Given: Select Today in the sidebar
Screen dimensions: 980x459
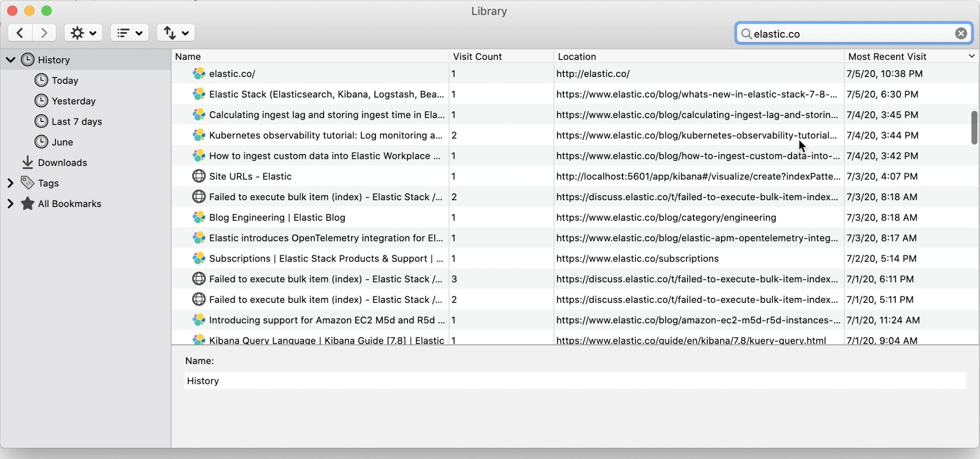Looking at the screenshot, I should coord(65,81).
